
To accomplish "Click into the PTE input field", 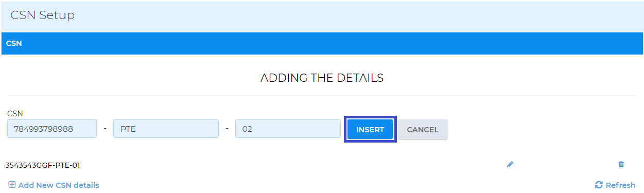I will [x=166, y=129].
